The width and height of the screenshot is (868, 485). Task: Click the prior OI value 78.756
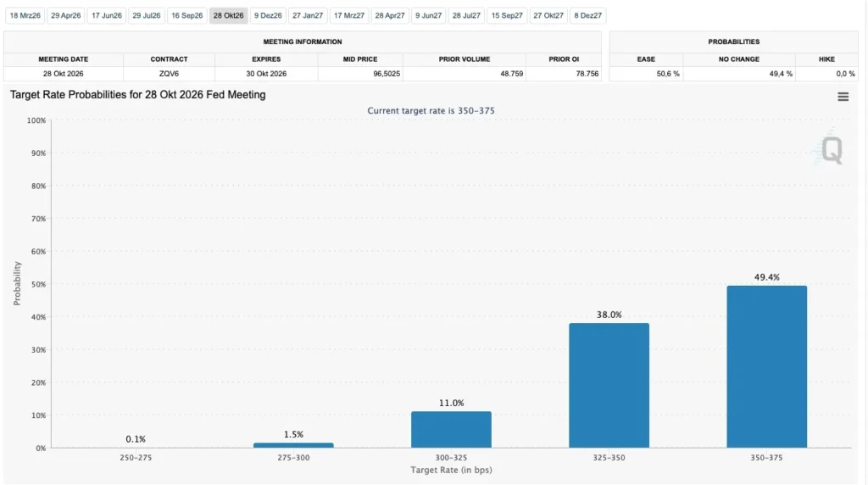point(587,74)
